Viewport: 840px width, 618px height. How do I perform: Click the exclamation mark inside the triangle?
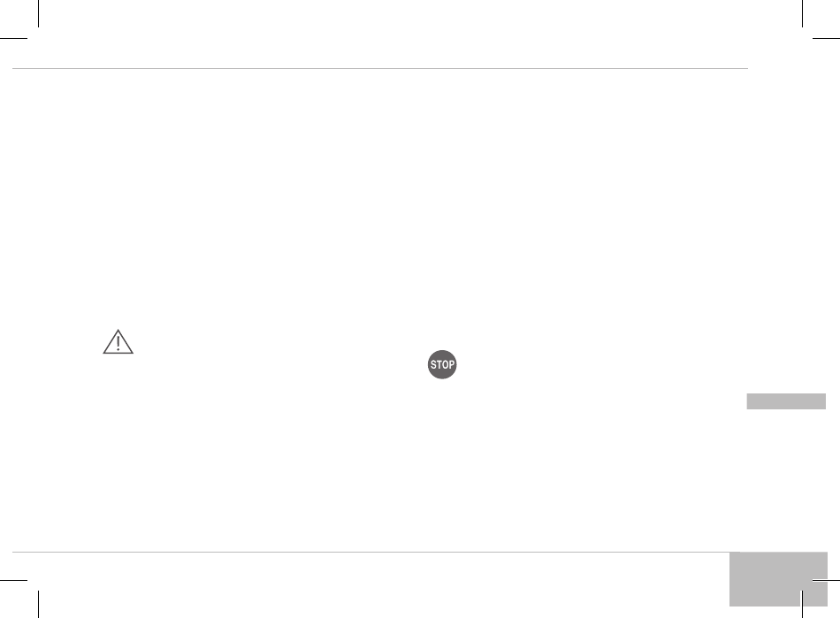118,343
